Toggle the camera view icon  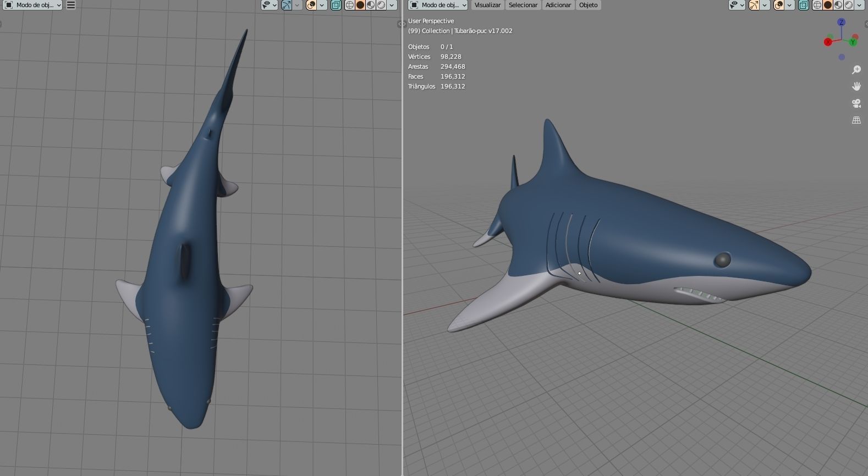click(856, 103)
